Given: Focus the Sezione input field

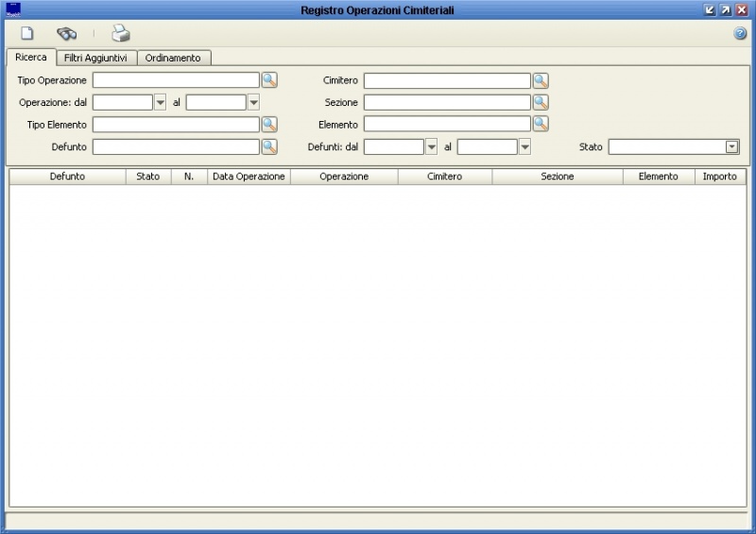Looking at the screenshot, I should (x=447, y=102).
